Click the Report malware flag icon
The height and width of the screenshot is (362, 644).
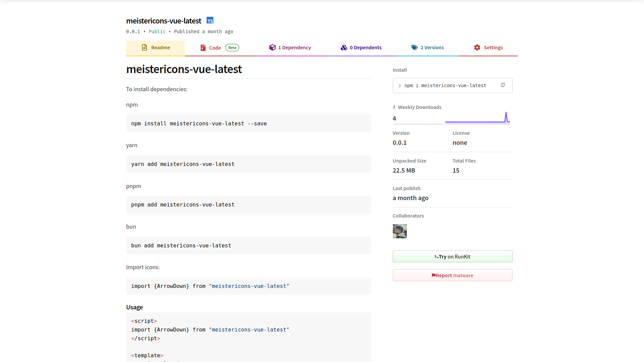pos(433,276)
